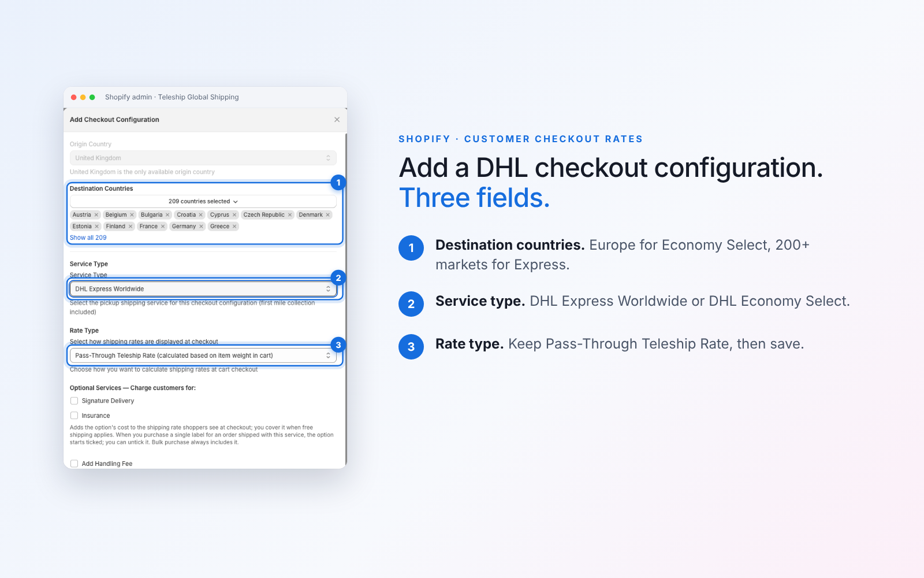Enable Signature Delivery option

click(74, 401)
